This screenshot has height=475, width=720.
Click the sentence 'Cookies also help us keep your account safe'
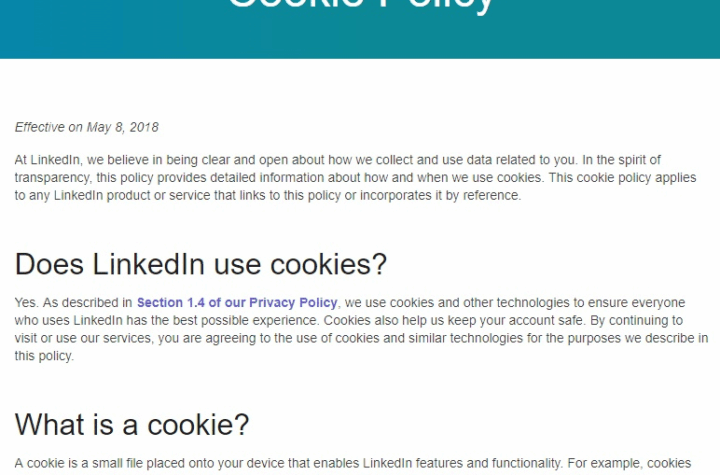click(453, 321)
